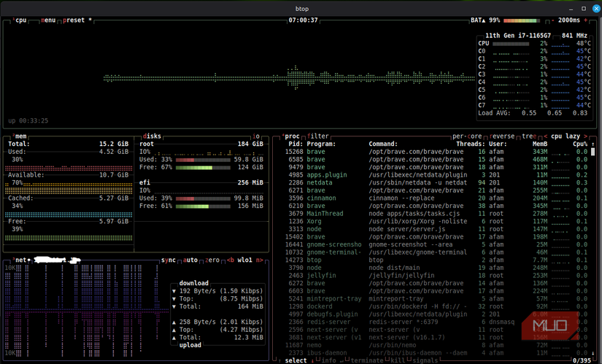Image resolution: width=602 pixels, height=364 pixels.
Task: Toggle net auto scaling
Action: tap(190, 260)
